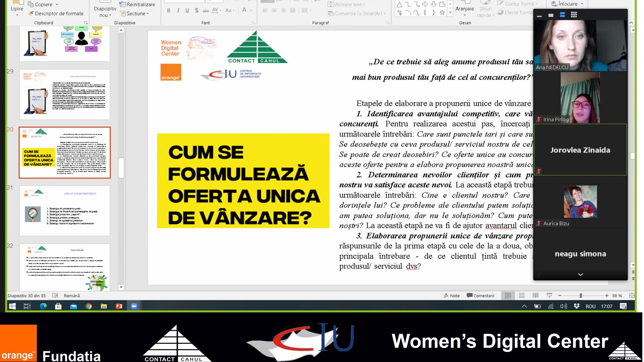
Task: Open the Zoom app in taskbar
Action: pyautogui.click(x=134, y=306)
